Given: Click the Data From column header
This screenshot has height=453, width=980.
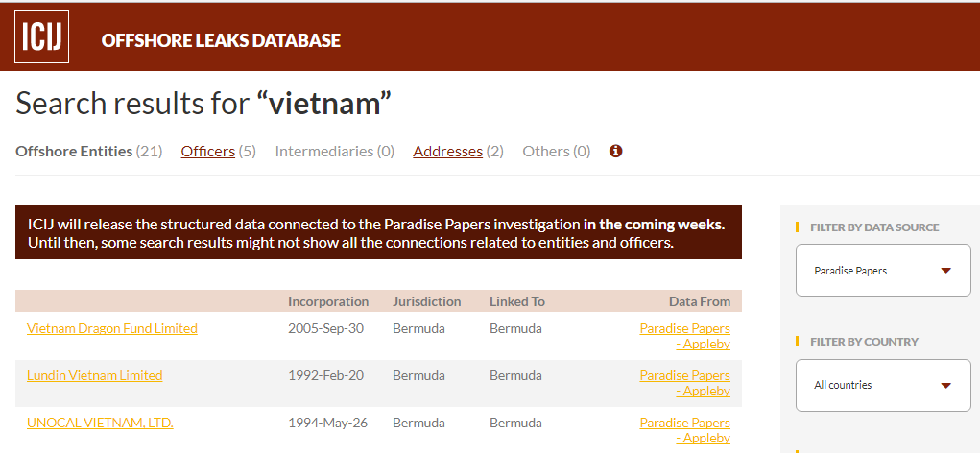Looking at the screenshot, I should click(x=700, y=301).
